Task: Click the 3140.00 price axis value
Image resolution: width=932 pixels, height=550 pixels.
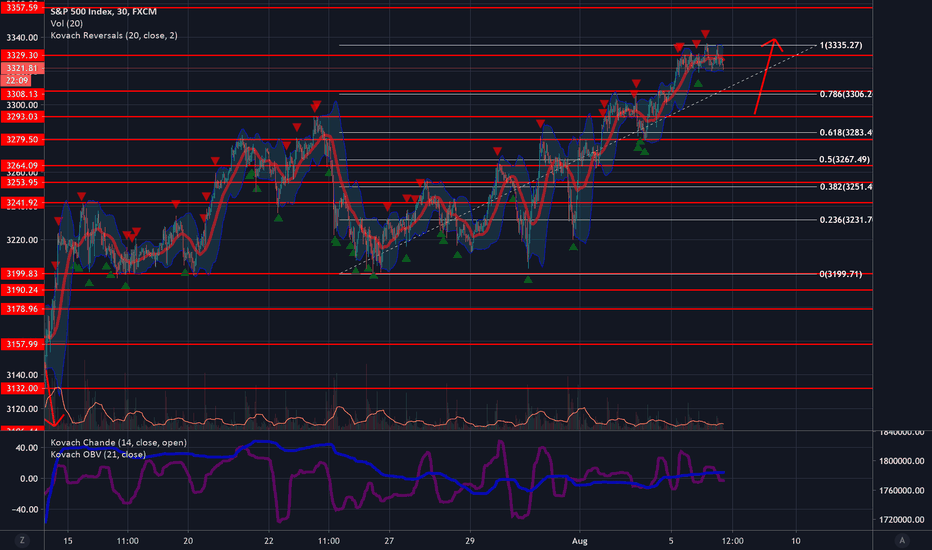Action: (x=22, y=375)
